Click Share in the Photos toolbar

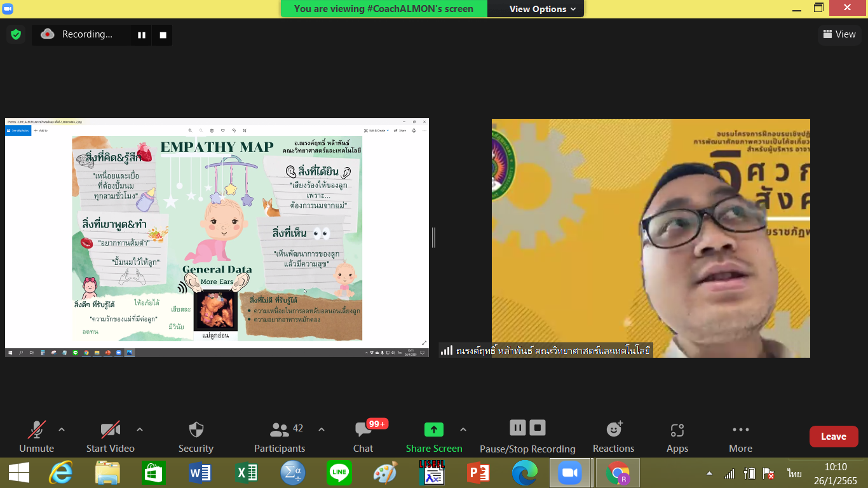click(x=400, y=130)
